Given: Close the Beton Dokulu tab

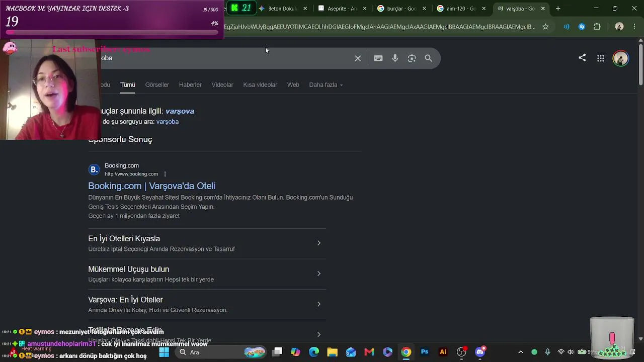Looking at the screenshot, I should [305, 9].
